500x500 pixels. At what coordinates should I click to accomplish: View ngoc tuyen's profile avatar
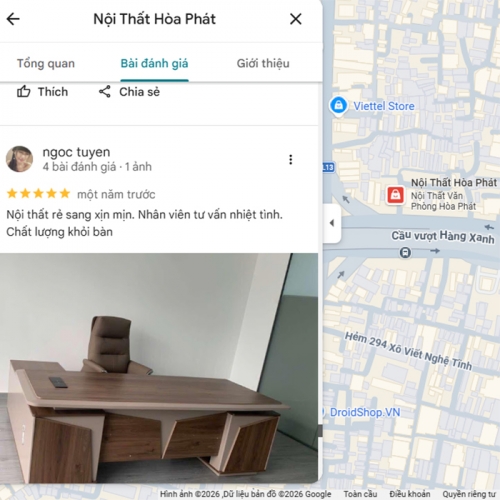point(19,159)
